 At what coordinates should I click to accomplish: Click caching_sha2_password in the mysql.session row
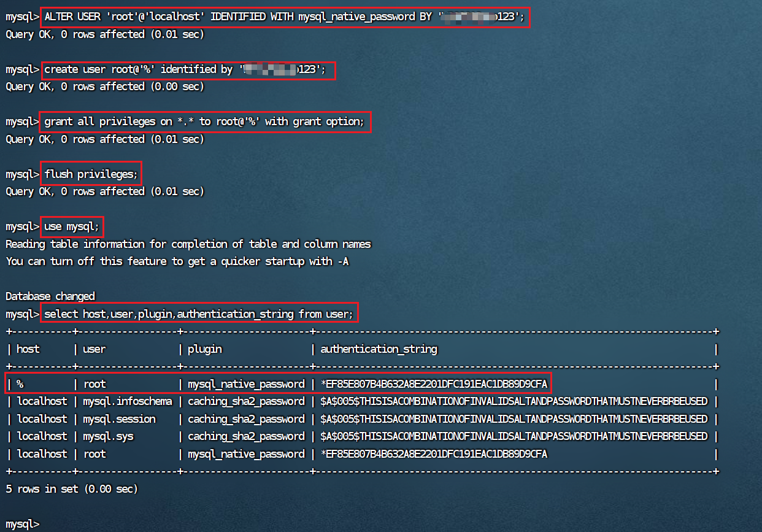[246, 419]
